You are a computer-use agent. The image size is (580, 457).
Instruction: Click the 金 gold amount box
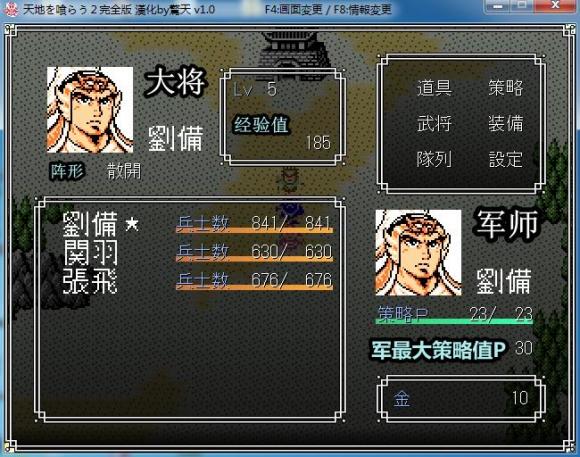pyautogui.click(x=461, y=399)
